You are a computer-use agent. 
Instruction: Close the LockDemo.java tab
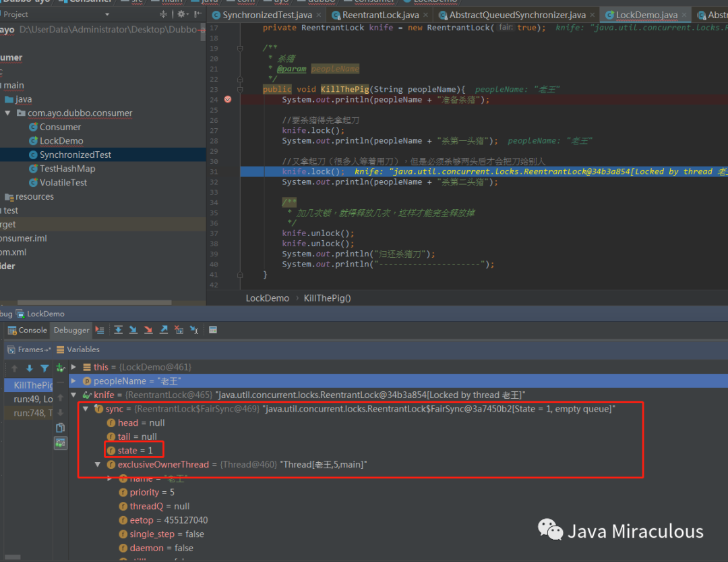click(x=684, y=15)
